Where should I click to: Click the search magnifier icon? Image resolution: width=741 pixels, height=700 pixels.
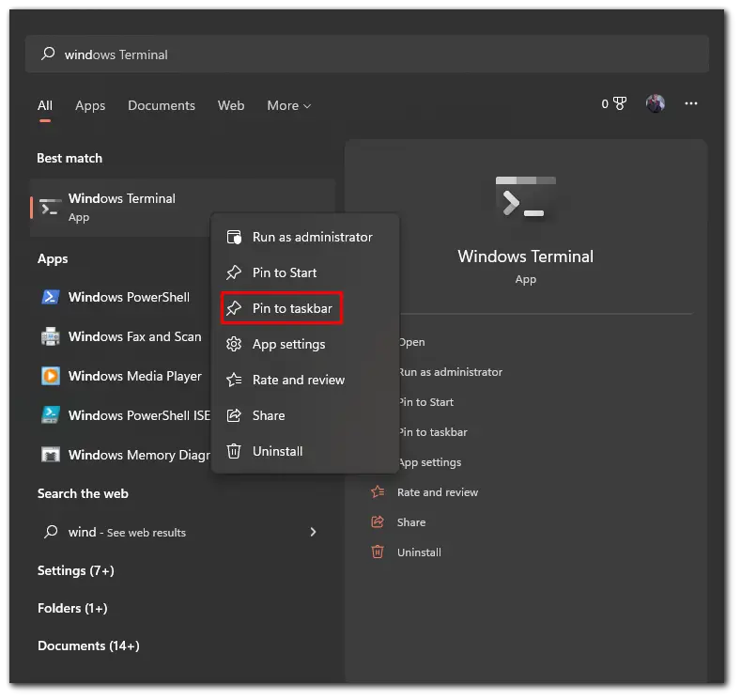[48, 54]
